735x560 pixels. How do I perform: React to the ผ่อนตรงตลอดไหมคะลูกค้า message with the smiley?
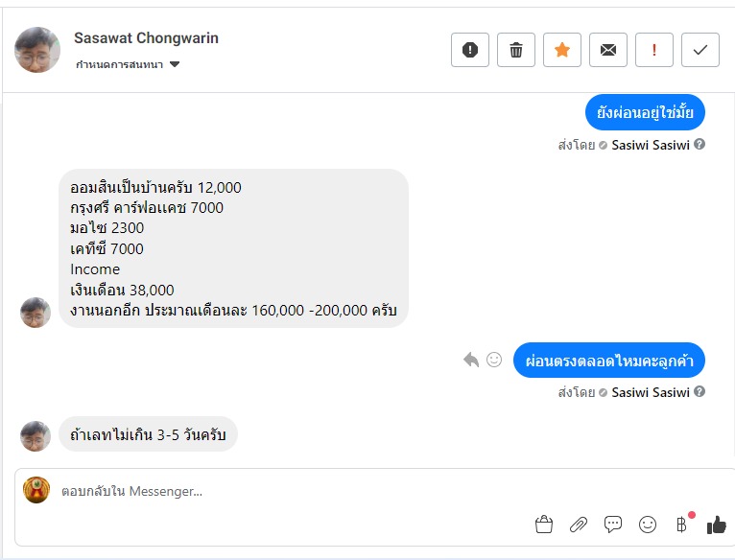[494, 360]
